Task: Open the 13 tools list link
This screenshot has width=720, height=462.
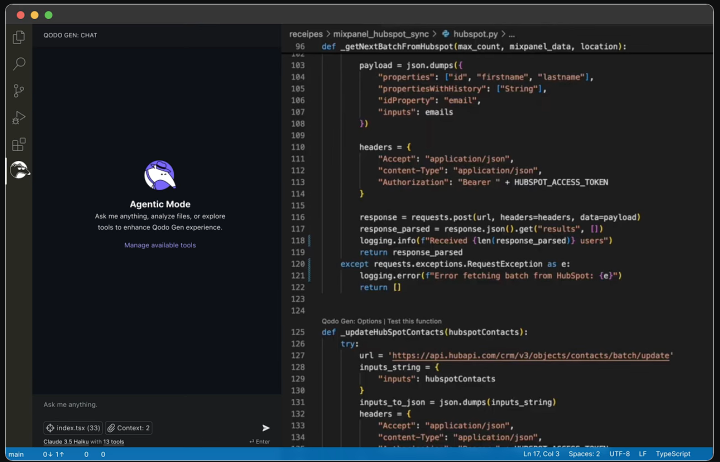Action: 113,441
